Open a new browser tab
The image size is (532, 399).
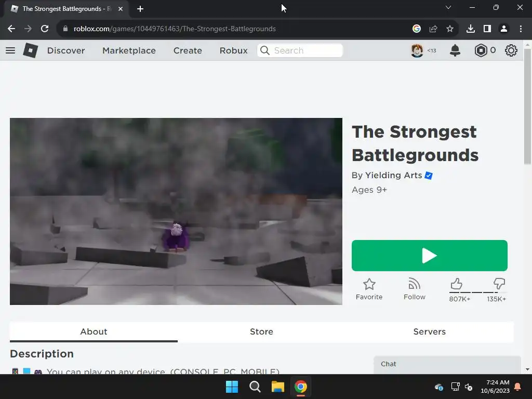(x=140, y=9)
